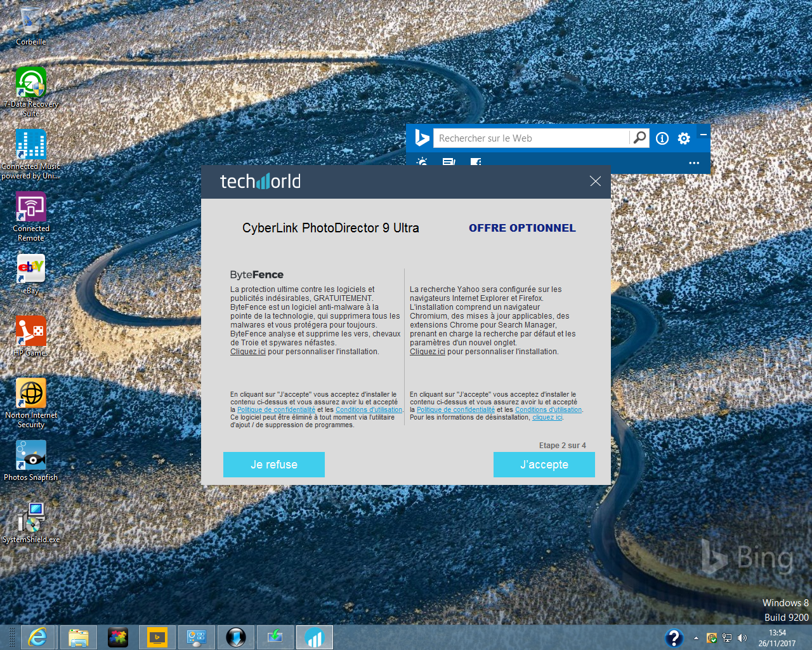Open the Bing bar weather icon
This screenshot has width=812, height=650.
(x=422, y=162)
